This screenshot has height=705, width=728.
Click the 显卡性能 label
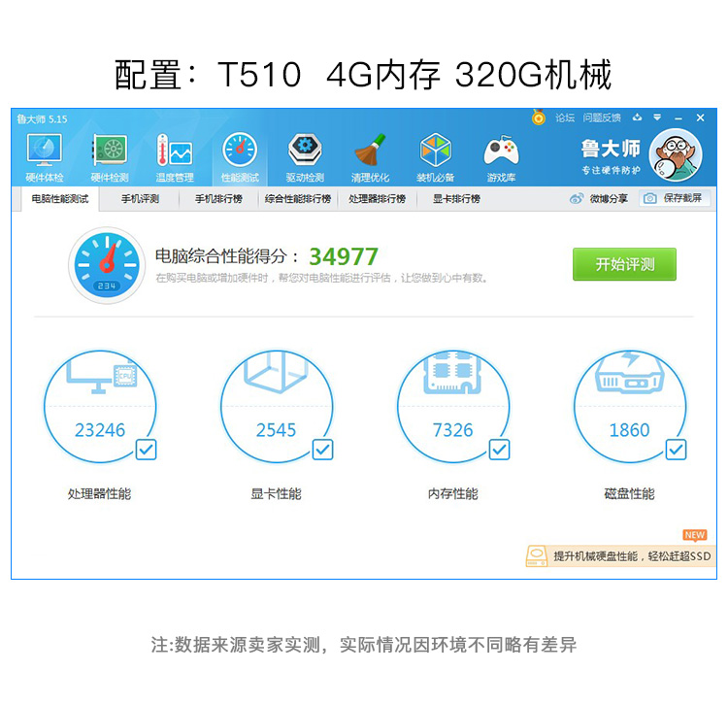[x=277, y=493]
